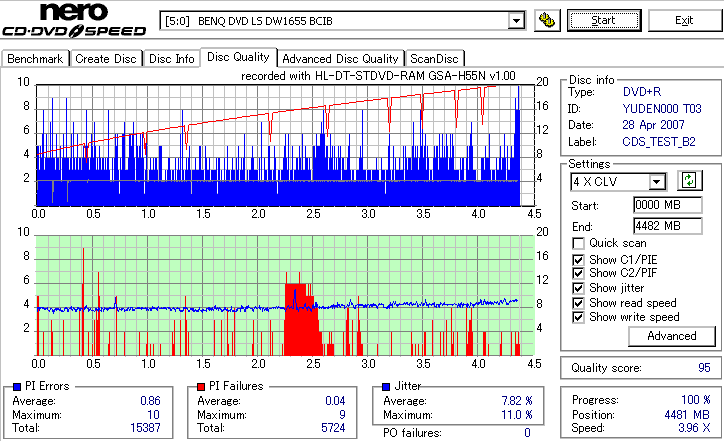Open the 4 X CLV speed dropdown
This screenshot has width=724, height=441.
(657, 181)
